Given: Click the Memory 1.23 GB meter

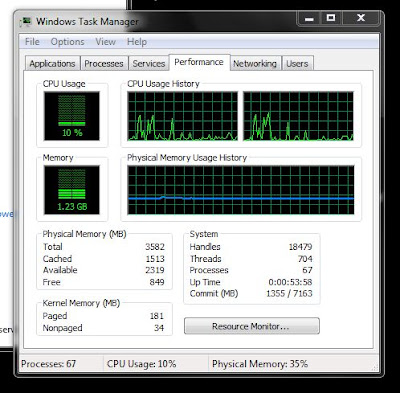Looking at the screenshot, I should [72, 190].
